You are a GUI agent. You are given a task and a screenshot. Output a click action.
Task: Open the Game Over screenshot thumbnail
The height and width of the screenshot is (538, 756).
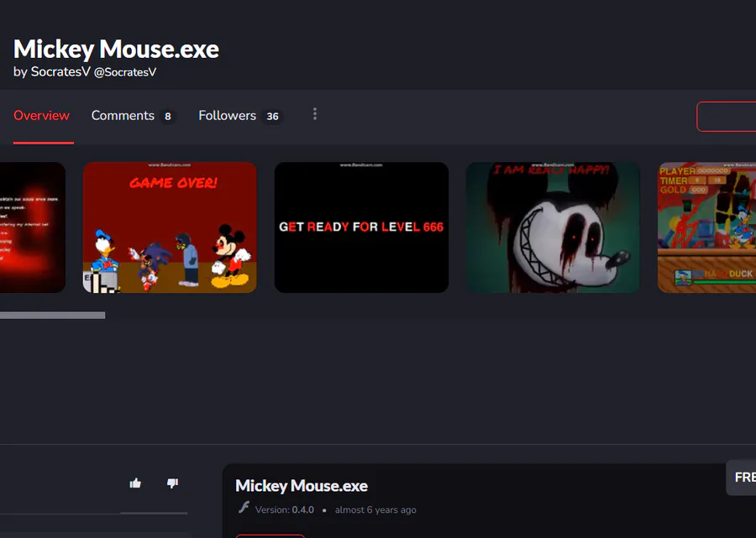[170, 227]
